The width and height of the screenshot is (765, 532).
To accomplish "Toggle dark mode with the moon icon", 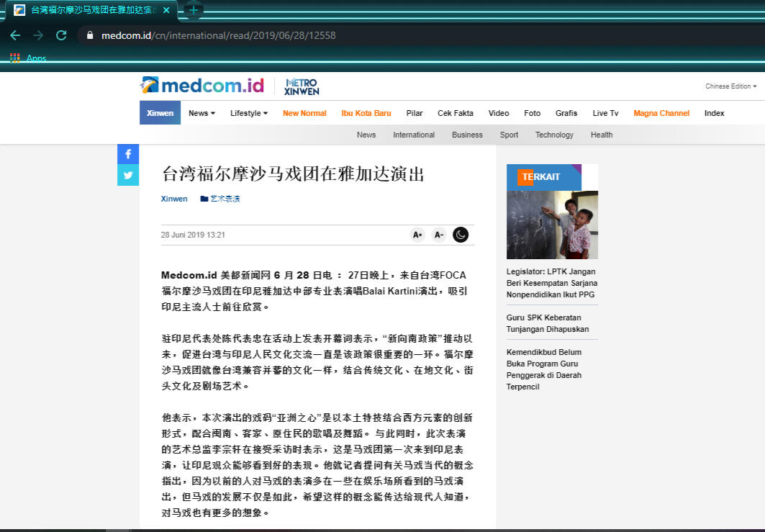I will (x=461, y=235).
